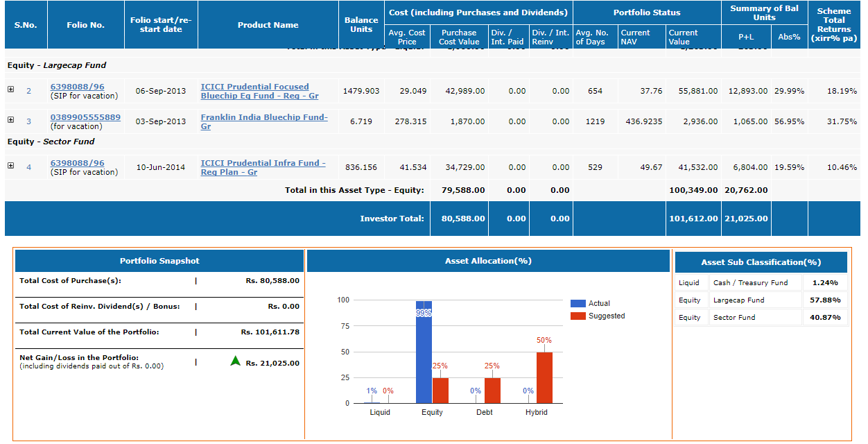Open folio 6398088/96 dated 06-Sep-2013
This screenshot has height=444, width=868.
[x=78, y=87]
